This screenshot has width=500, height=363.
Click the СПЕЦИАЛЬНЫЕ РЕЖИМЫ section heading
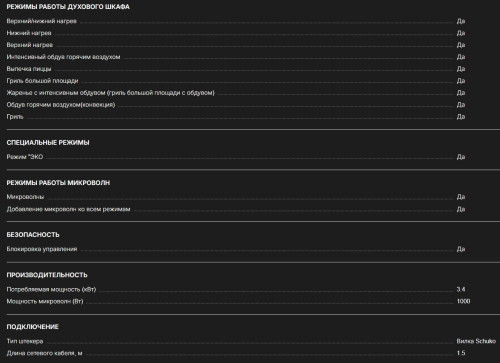[x=48, y=143]
